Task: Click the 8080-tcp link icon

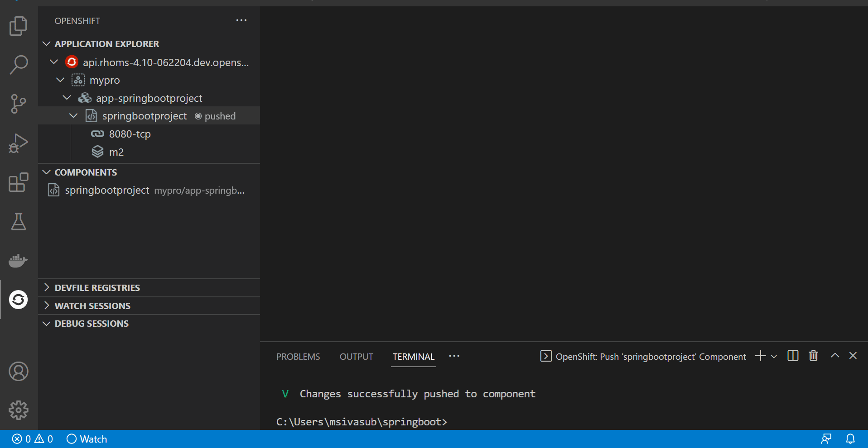Action: (x=97, y=134)
